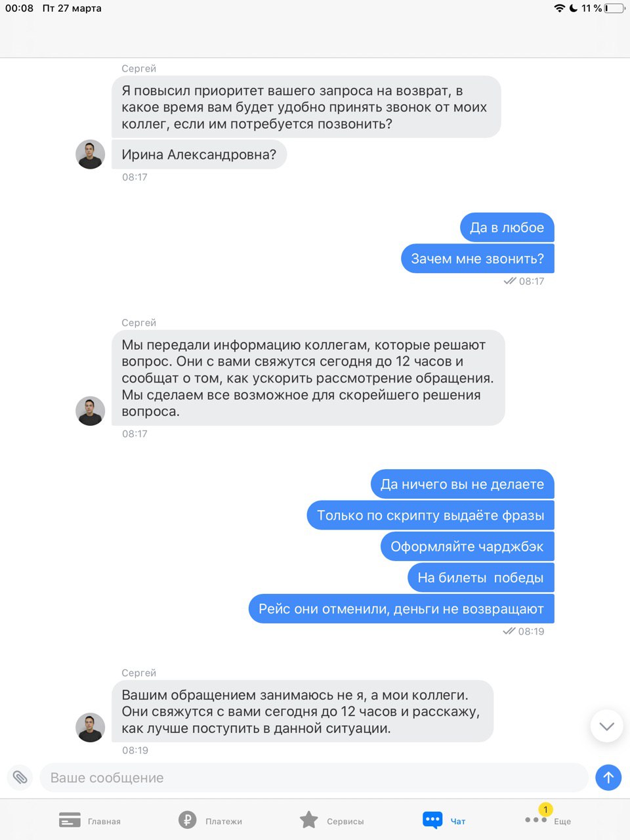Tap the 'Ирина Александровна?' message bubble
630x840 pixels.
pyautogui.click(x=199, y=154)
